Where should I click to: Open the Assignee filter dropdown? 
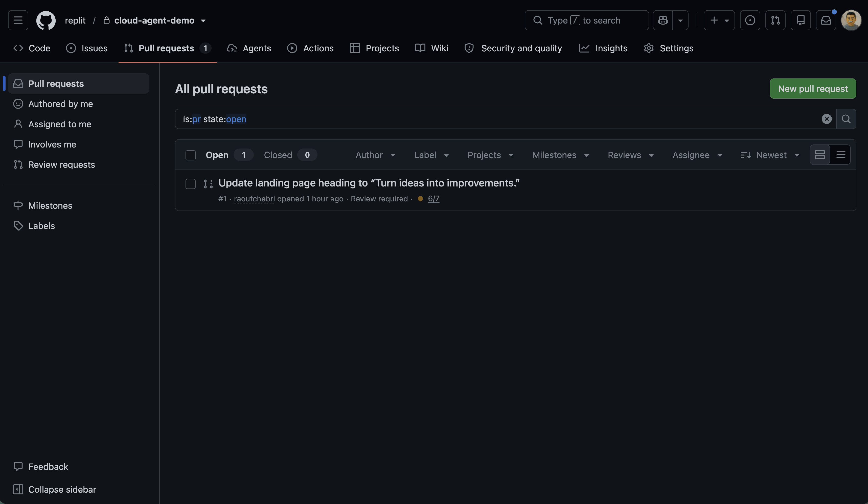click(x=697, y=155)
